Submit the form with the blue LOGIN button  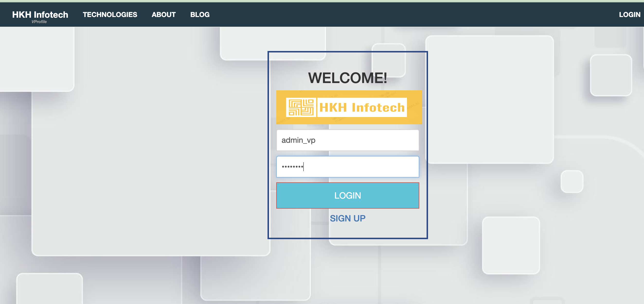[x=348, y=195]
